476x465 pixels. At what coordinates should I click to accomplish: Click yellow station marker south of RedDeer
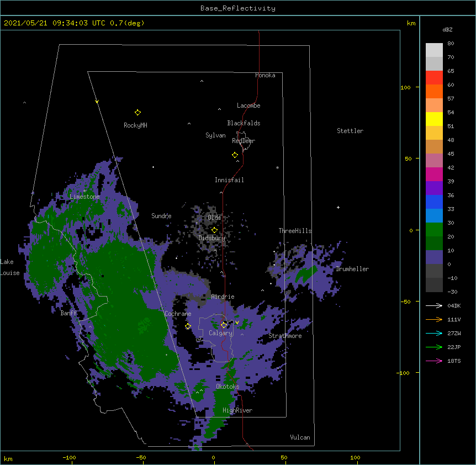point(235,155)
